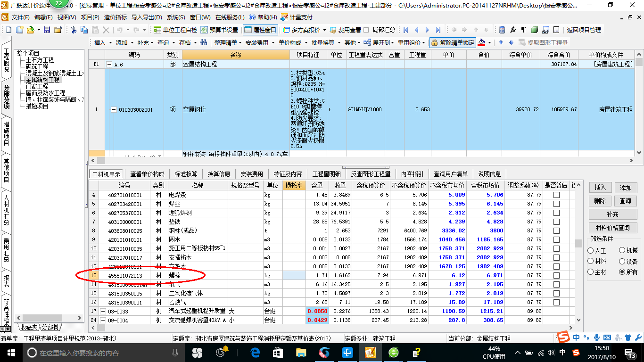Viewport: 644px width, 362px height.
Task: Move row up with blue up arrow
Action: (501, 42)
